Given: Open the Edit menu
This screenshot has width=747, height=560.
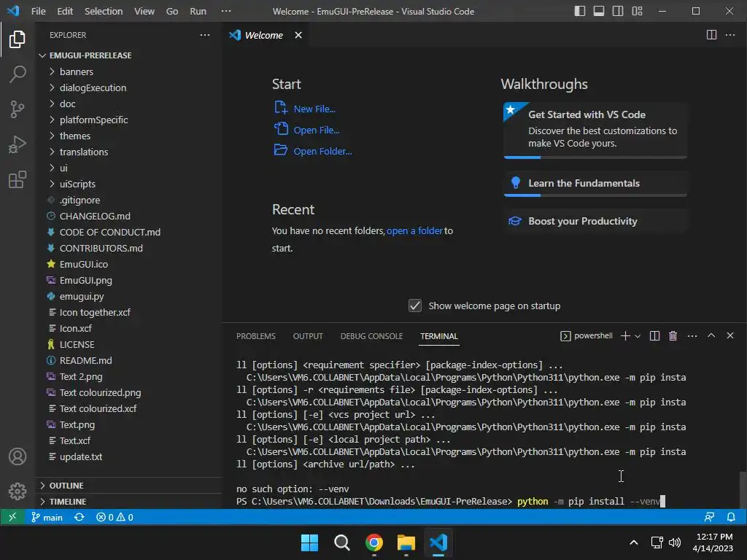Looking at the screenshot, I should click(x=65, y=11).
